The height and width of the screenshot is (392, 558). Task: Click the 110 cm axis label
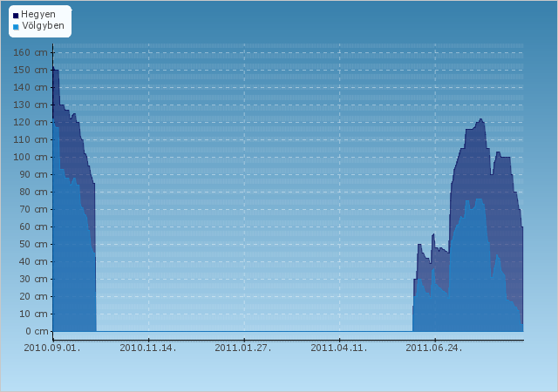(31, 139)
